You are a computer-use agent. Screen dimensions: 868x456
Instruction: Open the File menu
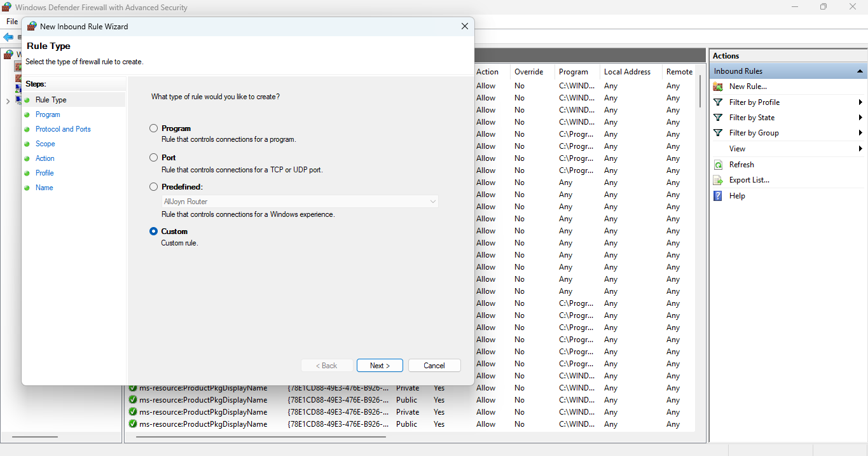pyautogui.click(x=12, y=22)
